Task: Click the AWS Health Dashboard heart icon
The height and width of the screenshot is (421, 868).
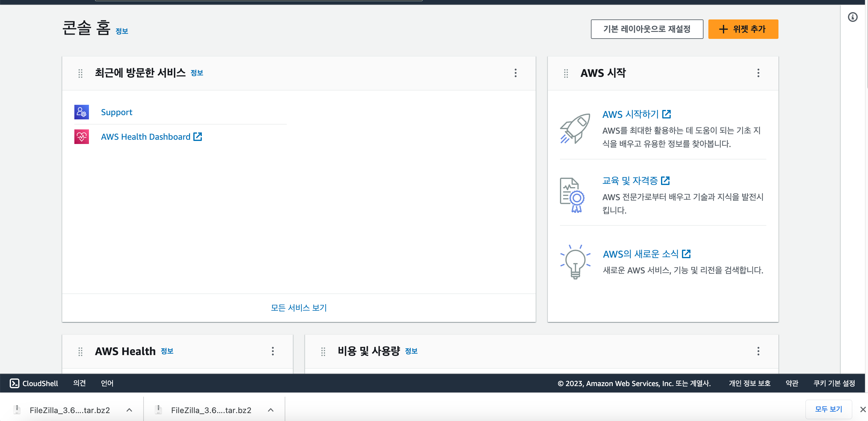Action: 82,137
